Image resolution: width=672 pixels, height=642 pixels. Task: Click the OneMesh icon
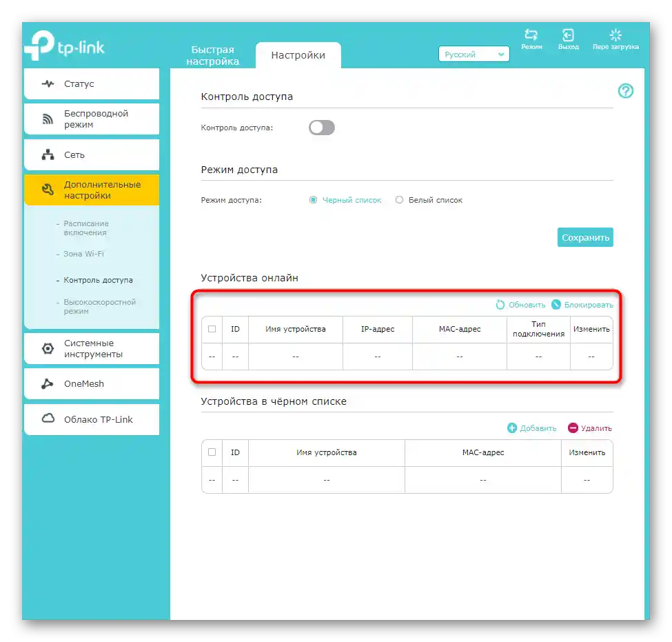(48, 383)
